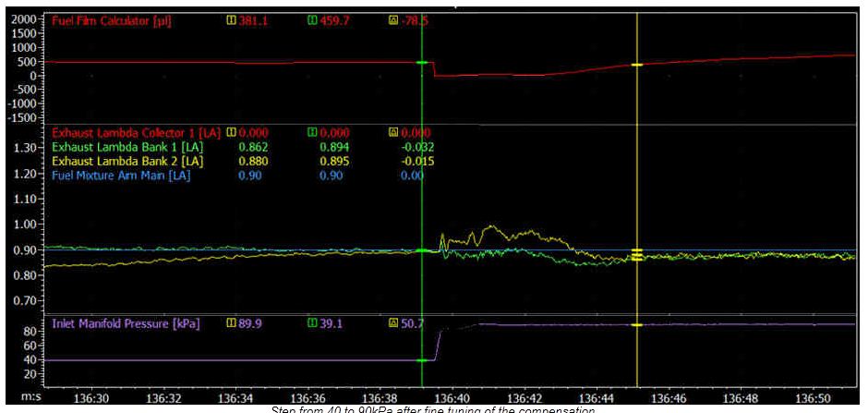
Task: Click green cursor marker on manifold pressure trace
Action: 422,359
